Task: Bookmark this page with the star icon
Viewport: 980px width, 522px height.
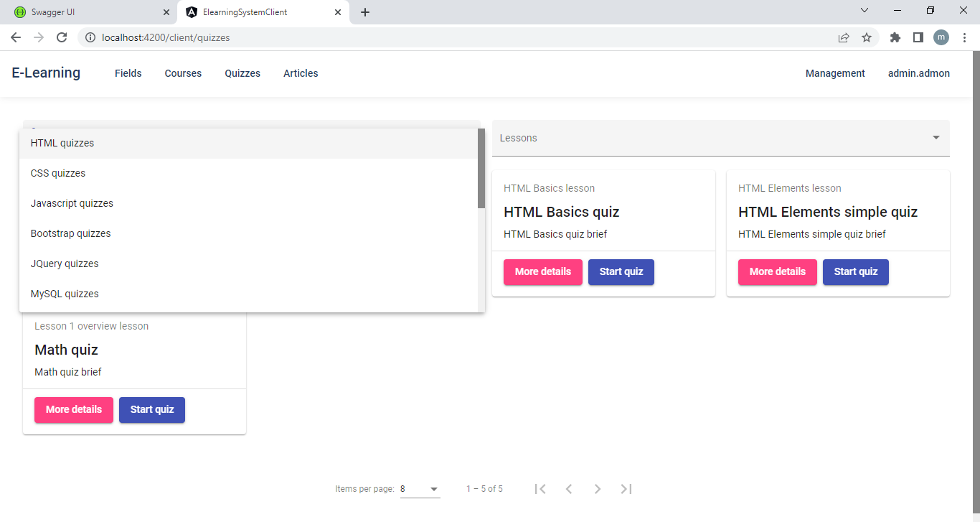Action: [867, 37]
